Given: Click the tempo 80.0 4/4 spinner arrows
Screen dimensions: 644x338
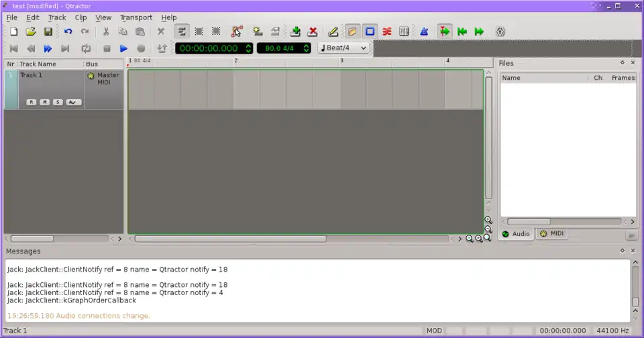Looking at the screenshot, I should pyautogui.click(x=307, y=48).
